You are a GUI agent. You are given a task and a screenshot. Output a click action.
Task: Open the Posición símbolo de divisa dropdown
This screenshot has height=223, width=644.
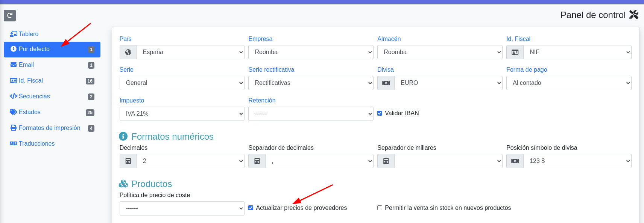coord(577,161)
